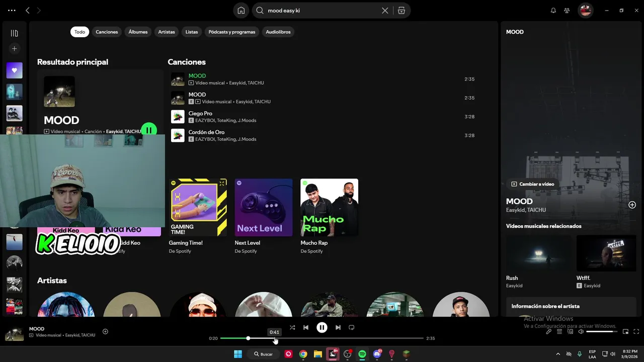Click Cambiar a vídeo button

(533, 184)
